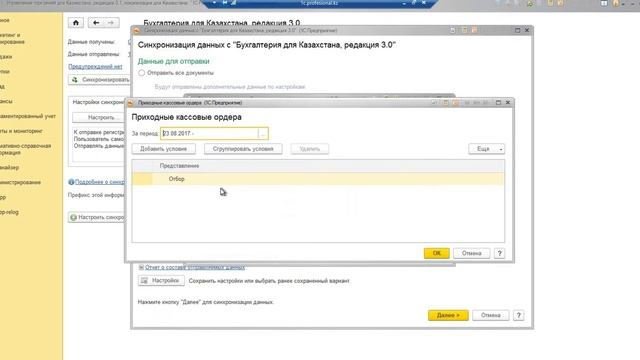Screen dimensions: 640x360
Task: Go to the home page icon
Action: pos(76,23)
